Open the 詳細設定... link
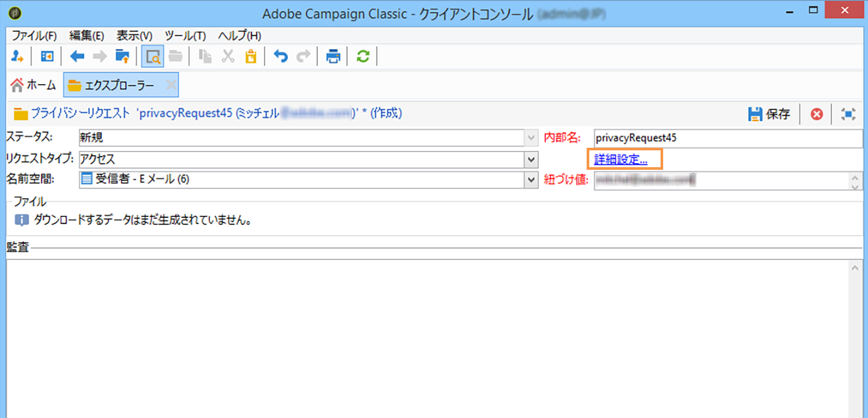Screen dimensions: 868x418 (621, 159)
